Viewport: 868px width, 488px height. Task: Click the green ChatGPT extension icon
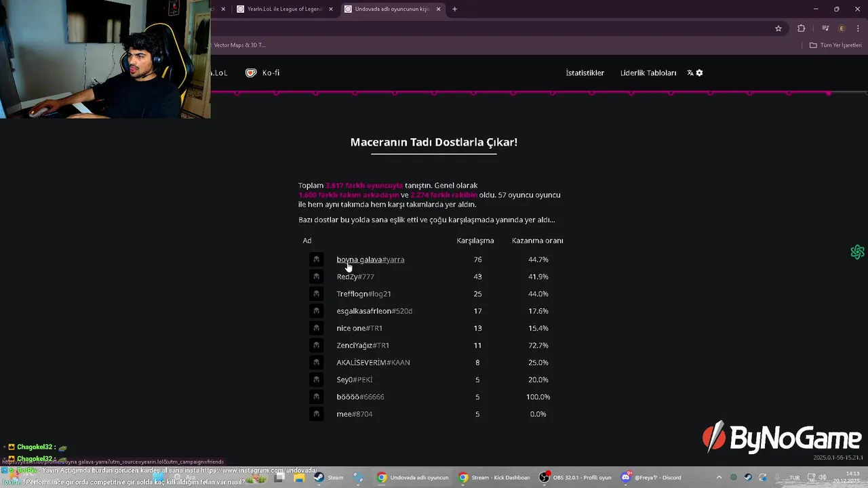click(x=857, y=252)
